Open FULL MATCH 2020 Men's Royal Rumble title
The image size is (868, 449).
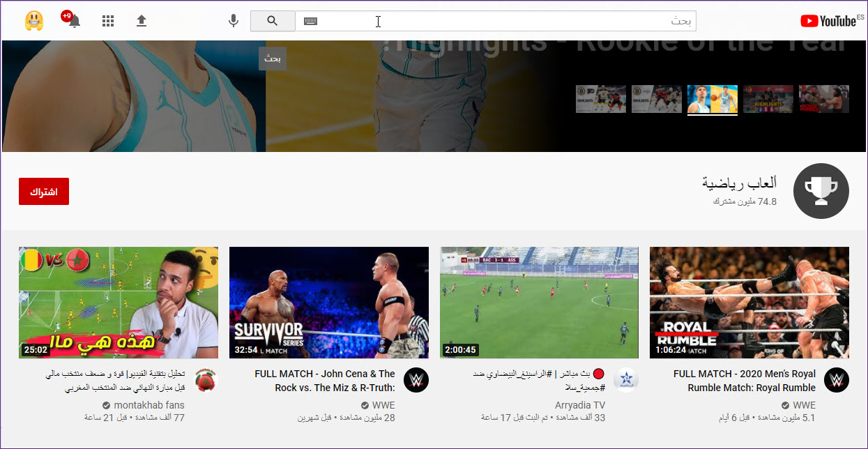click(745, 381)
